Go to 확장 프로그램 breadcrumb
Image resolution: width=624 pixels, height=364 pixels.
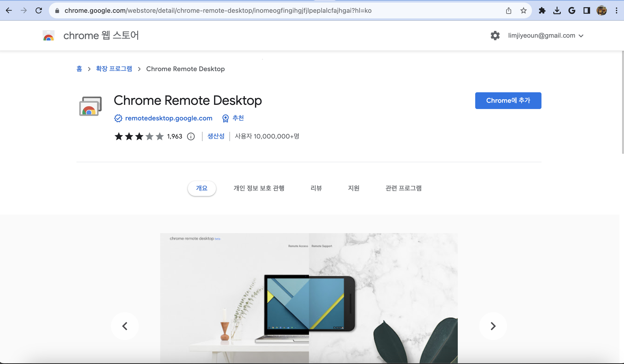pos(114,69)
